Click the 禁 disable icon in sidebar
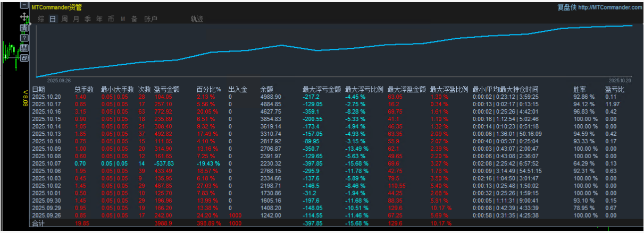 (24, 48)
